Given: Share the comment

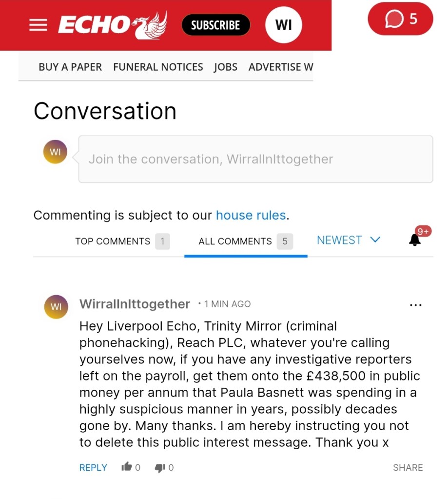Looking at the screenshot, I should click(x=408, y=467).
